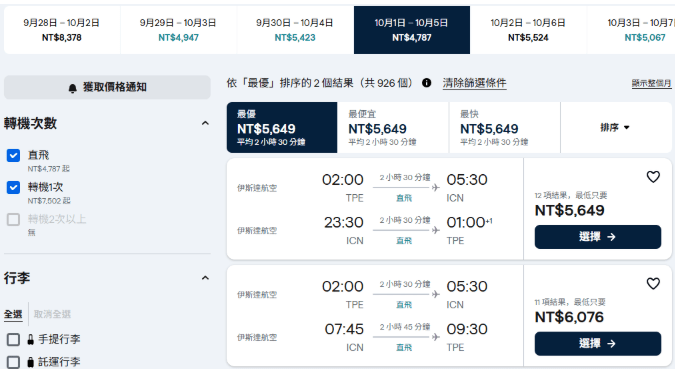Image resolution: width=675 pixels, height=369 pixels.
Task: Click the 09:30 TPE arrival time
Action: [467, 329]
